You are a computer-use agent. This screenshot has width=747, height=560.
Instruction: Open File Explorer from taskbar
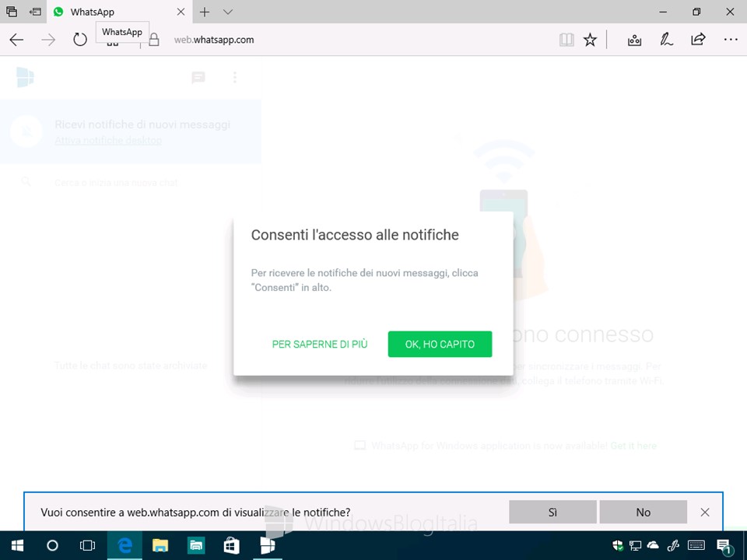point(160,545)
